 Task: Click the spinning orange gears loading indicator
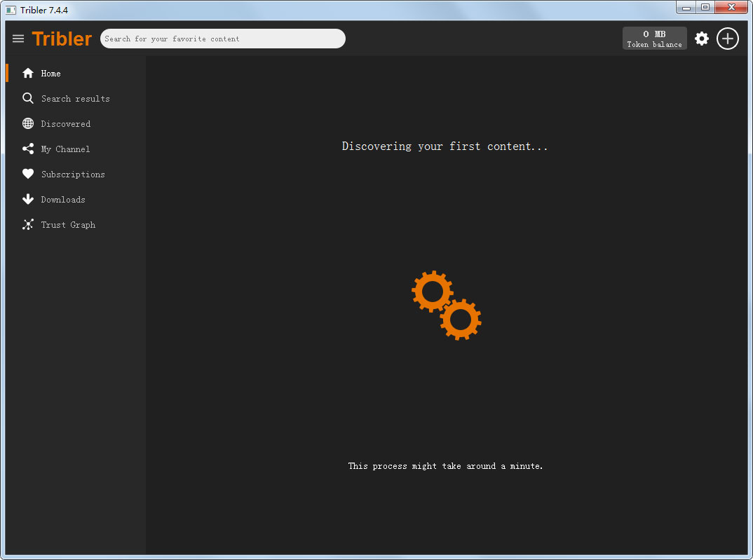(x=447, y=306)
